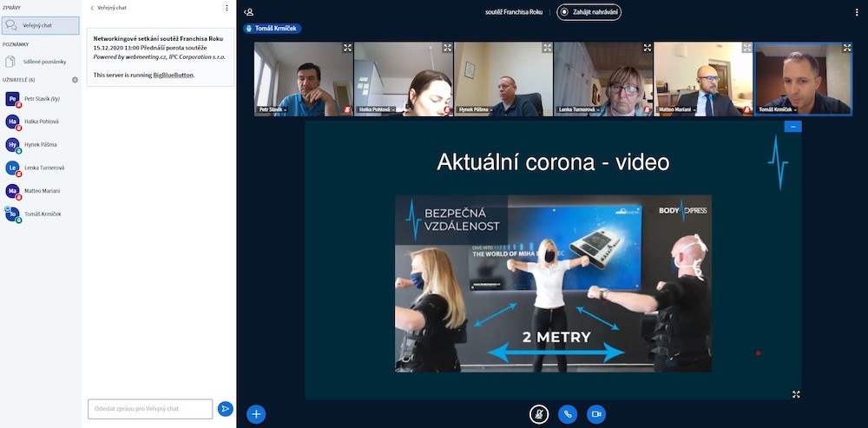Open main options menu in top right
Screen dimensions: 868x428
[857, 12]
